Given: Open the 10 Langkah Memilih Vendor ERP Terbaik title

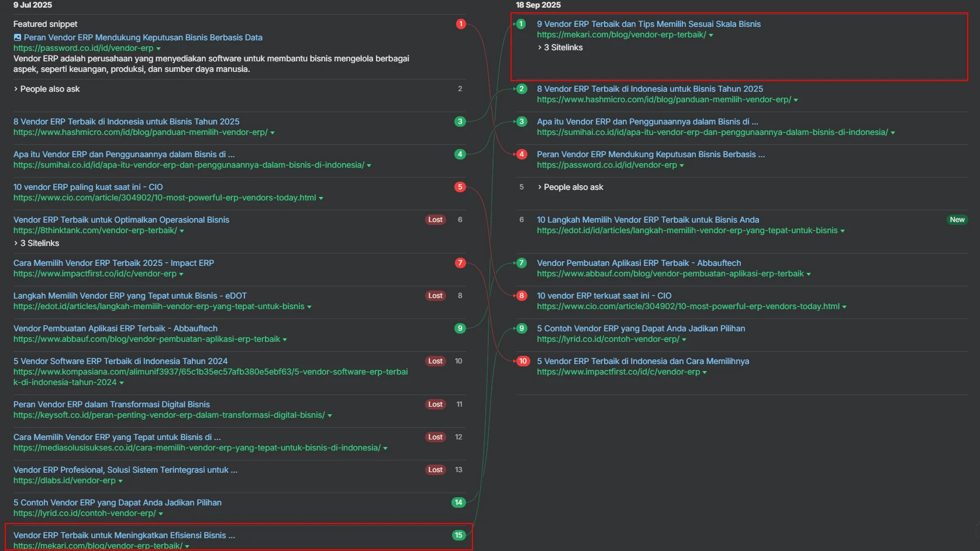Looking at the screenshot, I should (x=648, y=220).
